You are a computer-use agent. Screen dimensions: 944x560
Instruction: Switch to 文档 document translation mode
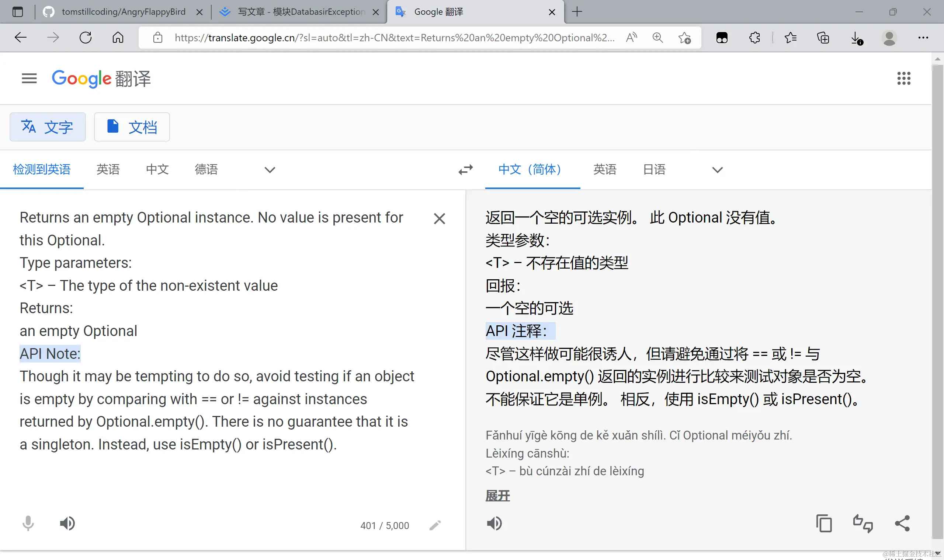pyautogui.click(x=132, y=127)
